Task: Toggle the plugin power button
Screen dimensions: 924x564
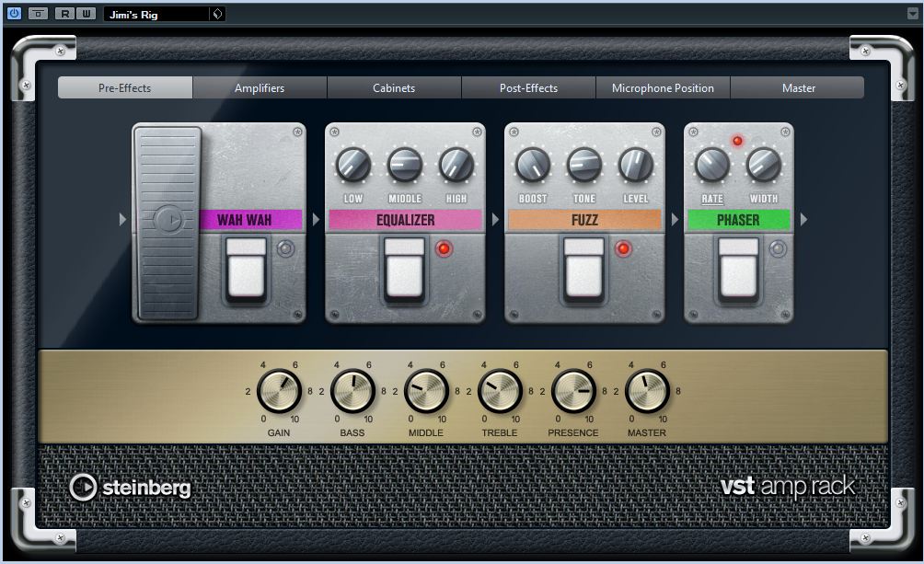Action: click(14, 13)
